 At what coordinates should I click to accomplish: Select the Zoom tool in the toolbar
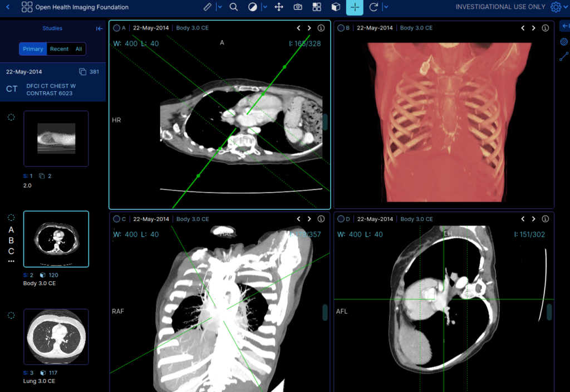point(233,7)
